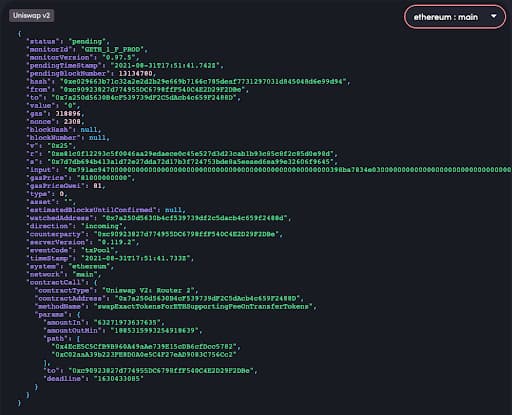Click the "type": 0 line
The height and width of the screenshot is (415, 512).
click(x=47, y=194)
